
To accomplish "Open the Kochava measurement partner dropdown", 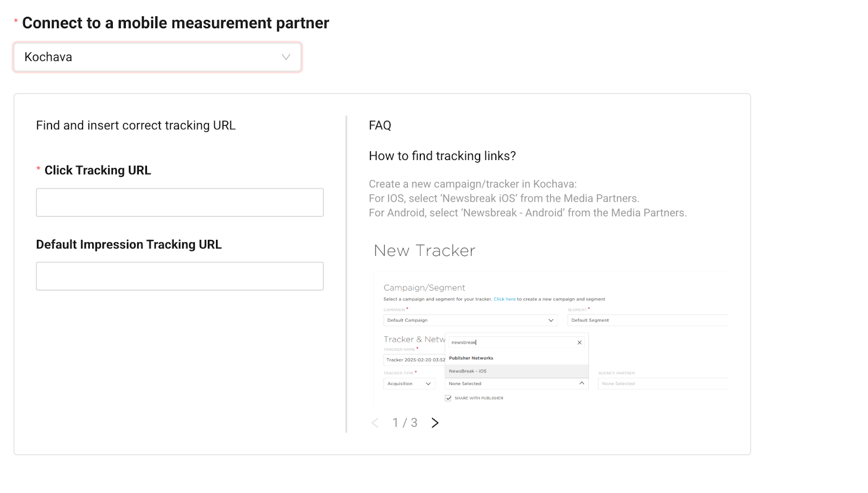I will coord(157,57).
